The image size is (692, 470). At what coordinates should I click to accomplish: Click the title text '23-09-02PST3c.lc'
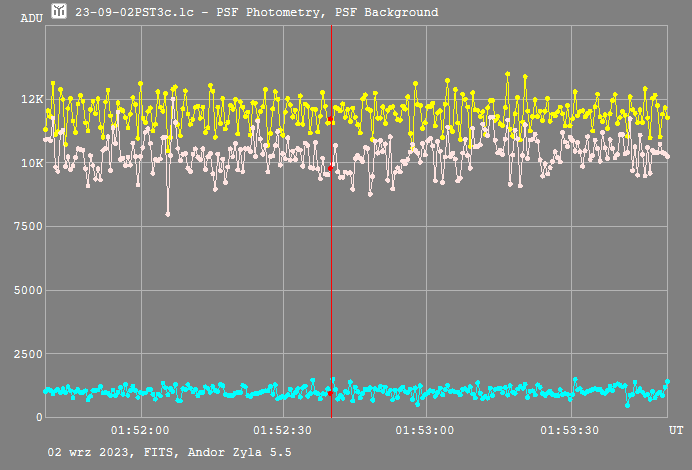134,12
